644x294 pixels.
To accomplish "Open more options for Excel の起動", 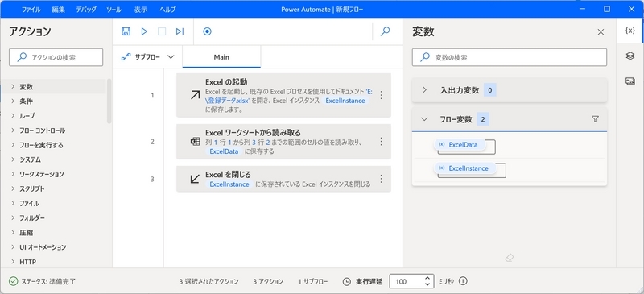I will [x=381, y=95].
